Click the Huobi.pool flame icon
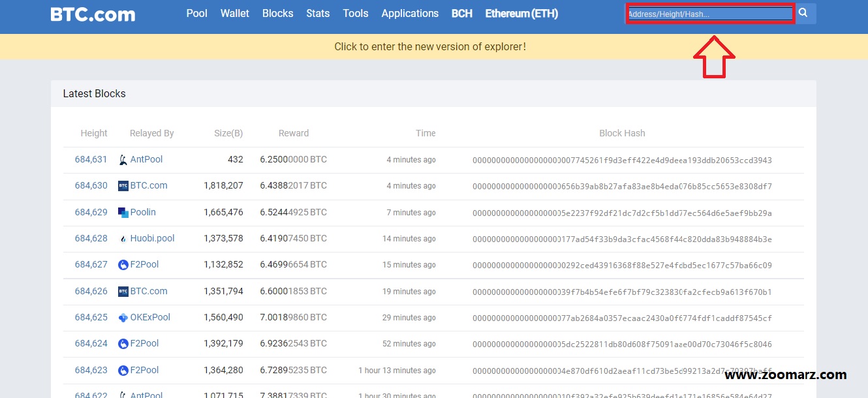 pyautogui.click(x=123, y=239)
